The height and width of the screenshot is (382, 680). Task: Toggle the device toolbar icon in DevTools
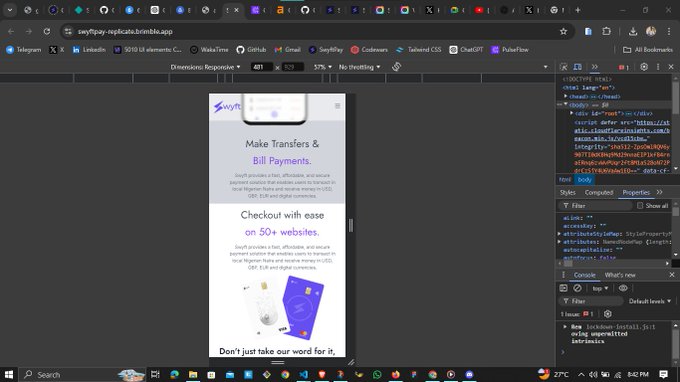click(577, 67)
